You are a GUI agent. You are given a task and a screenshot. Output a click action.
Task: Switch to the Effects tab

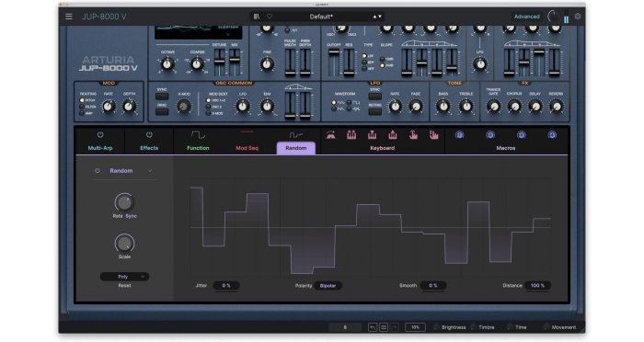click(149, 148)
